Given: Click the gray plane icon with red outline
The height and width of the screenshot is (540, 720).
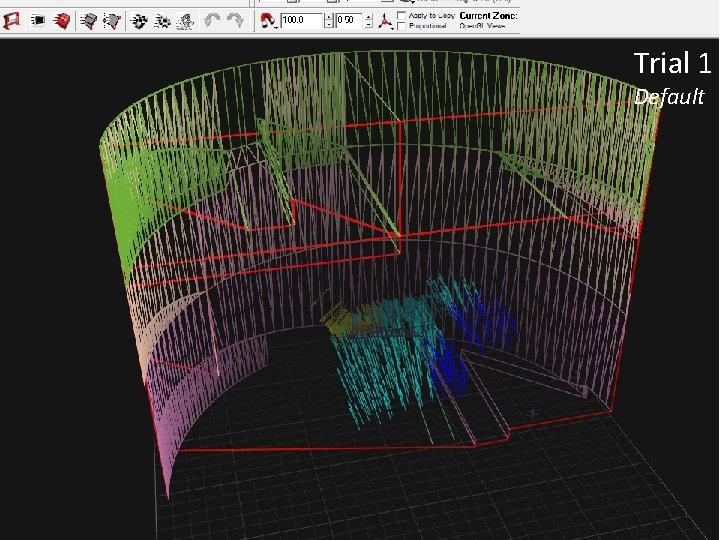Looking at the screenshot, I should click(112, 21).
